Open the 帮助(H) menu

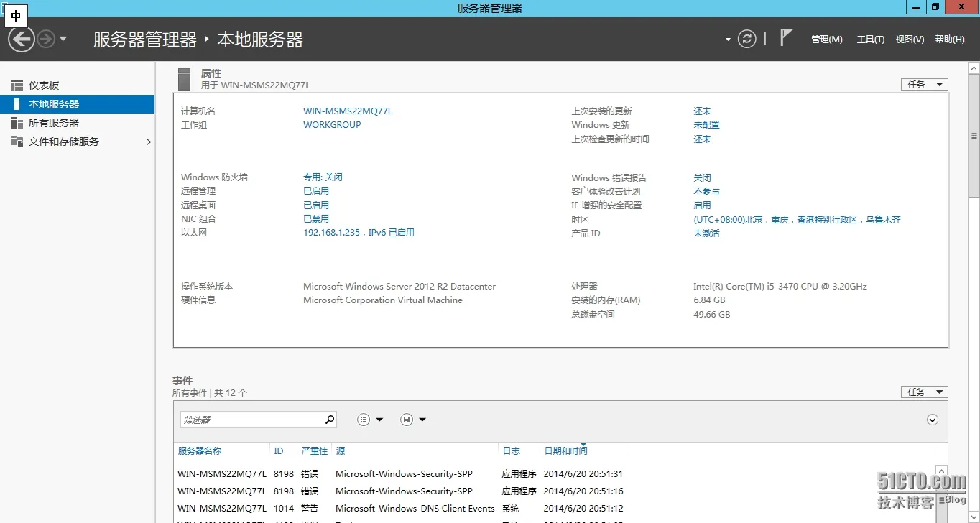pos(950,40)
